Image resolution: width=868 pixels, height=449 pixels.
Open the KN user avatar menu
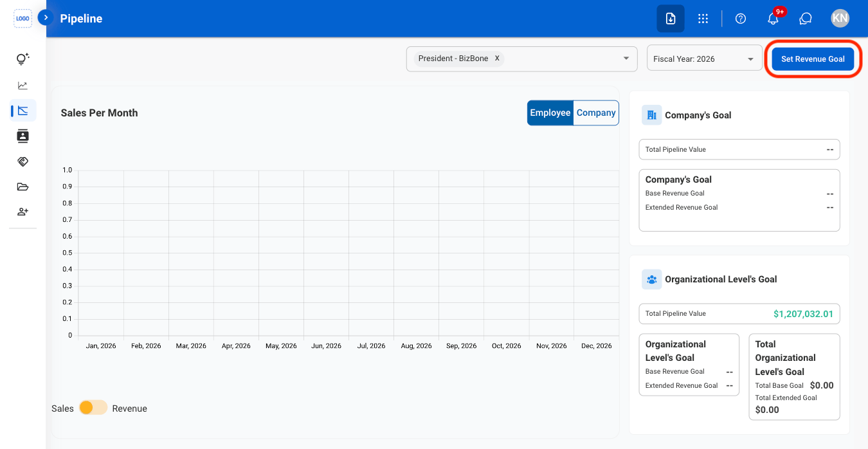(x=840, y=18)
